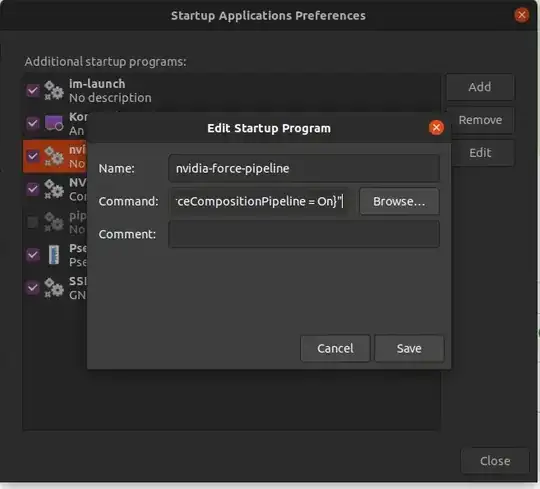Screen dimensions: 540x489
Task: Click into the Command text field
Action: point(259,201)
